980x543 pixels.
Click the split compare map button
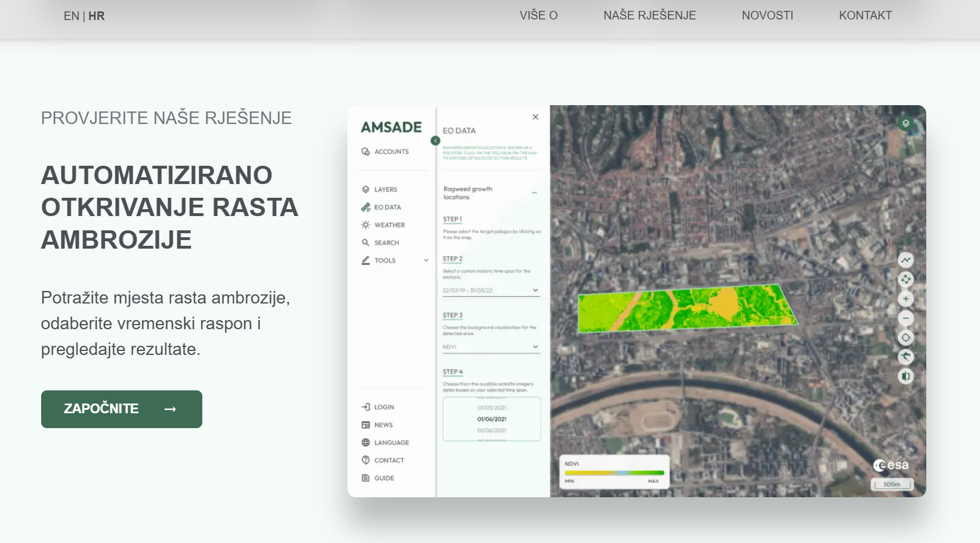click(905, 376)
